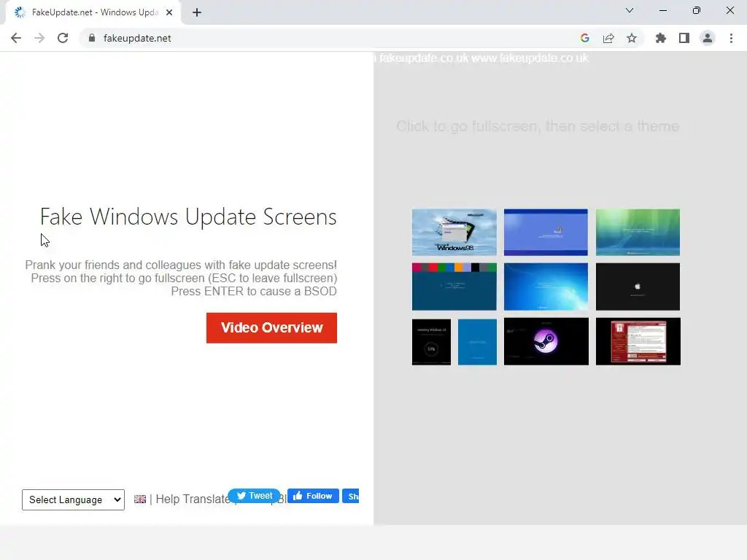Toggle the browser side panel
Viewport: 747px width, 560px height.
[x=684, y=38]
